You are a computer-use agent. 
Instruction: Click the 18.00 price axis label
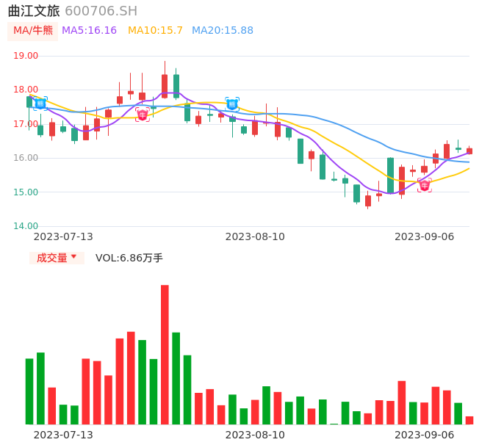tap(26, 90)
